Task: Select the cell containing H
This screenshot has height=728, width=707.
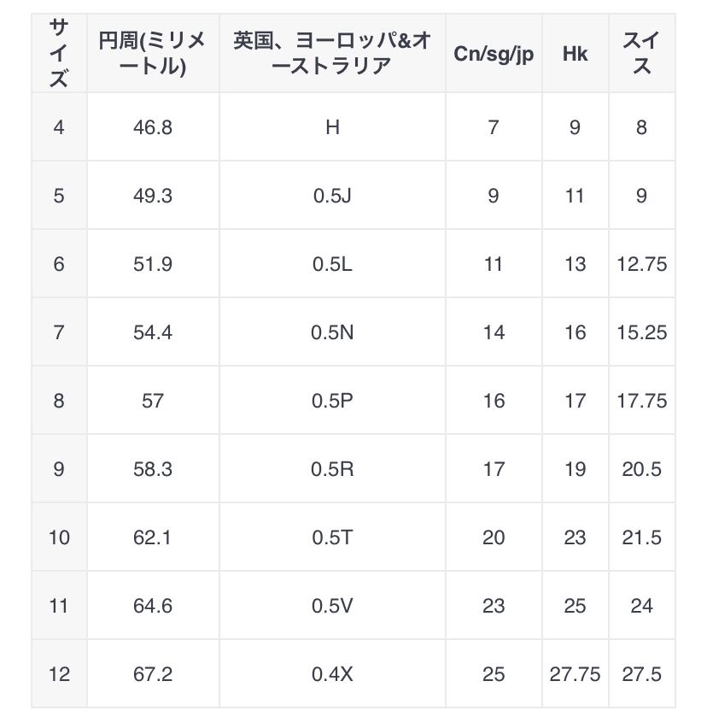Action: point(332,127)
